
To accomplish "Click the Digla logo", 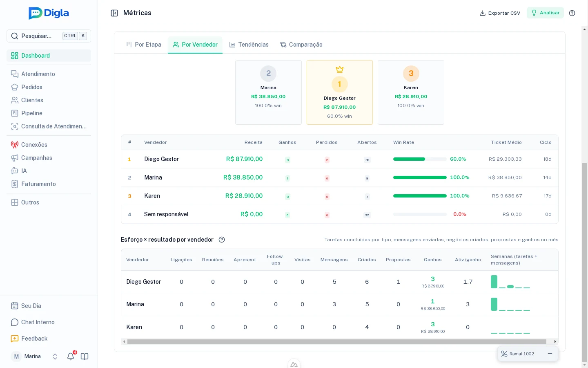I will (x=49, y=13).
